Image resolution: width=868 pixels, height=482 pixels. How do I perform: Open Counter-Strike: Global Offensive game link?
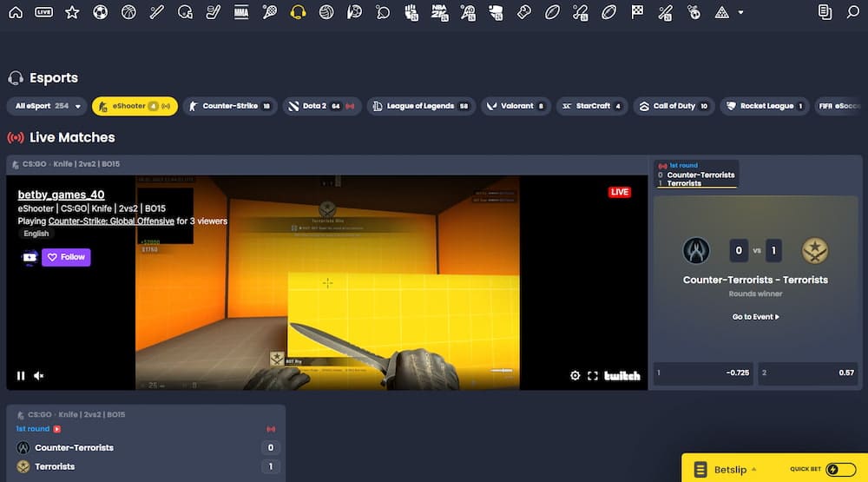coord(111,221)
